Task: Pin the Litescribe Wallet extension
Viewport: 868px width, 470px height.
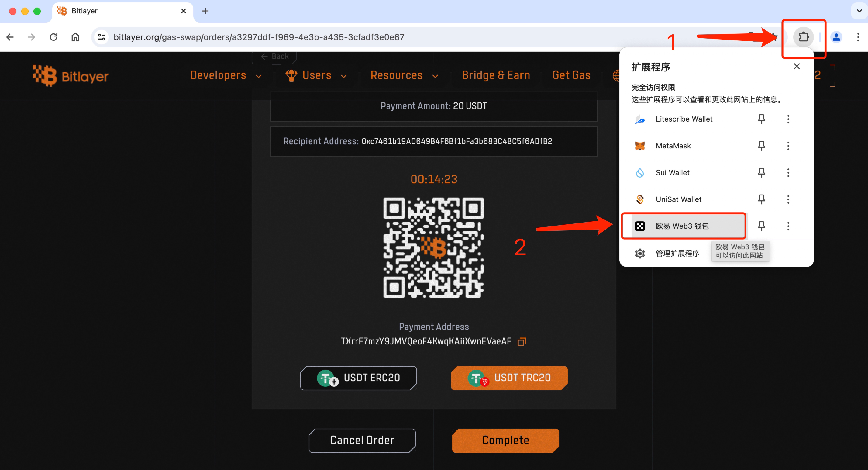Action: [761, 119]
